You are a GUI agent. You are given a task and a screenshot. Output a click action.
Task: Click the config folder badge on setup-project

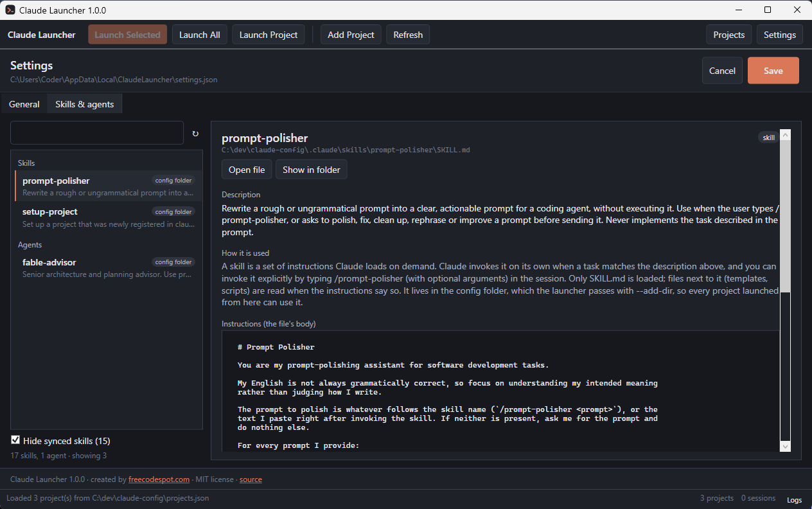173,211
